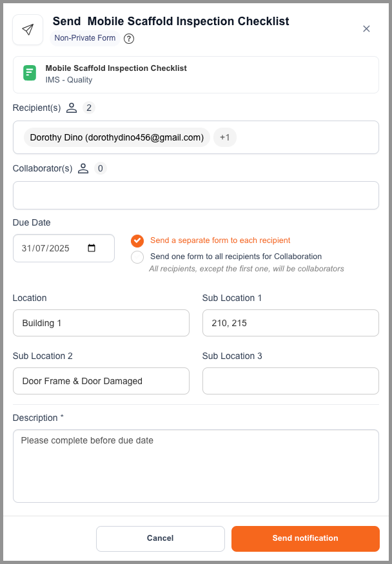
Task: Click the green form document icon
Action: pos(30,73)
